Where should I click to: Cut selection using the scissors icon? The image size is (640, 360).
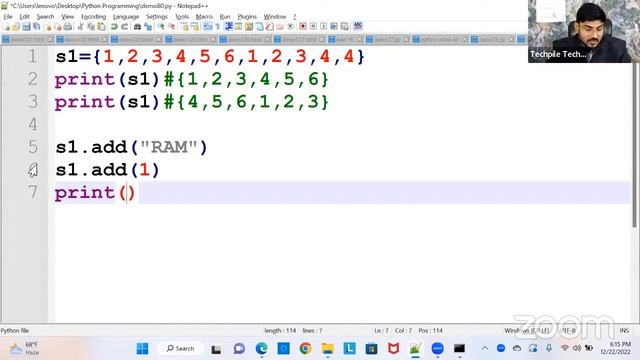coord(80,27)
